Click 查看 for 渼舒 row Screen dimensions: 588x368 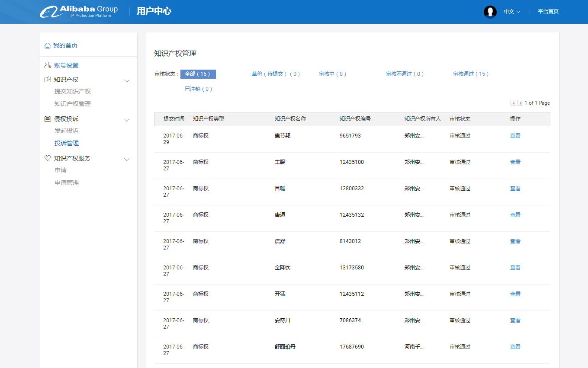(515, 241)
